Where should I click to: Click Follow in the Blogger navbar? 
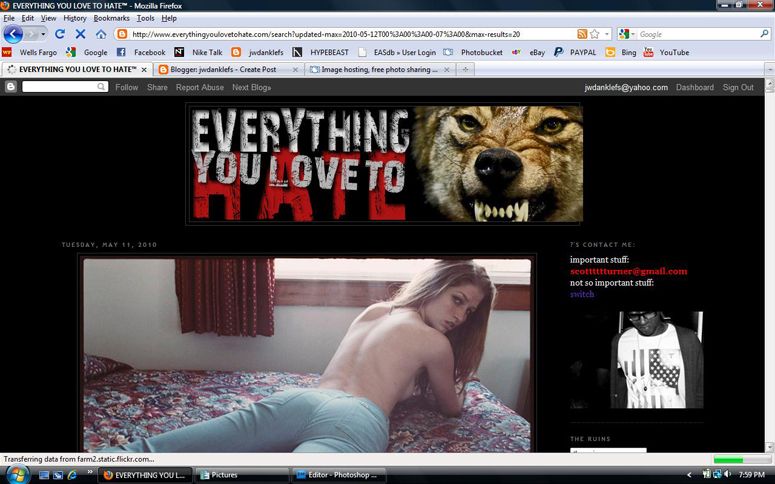127,88
